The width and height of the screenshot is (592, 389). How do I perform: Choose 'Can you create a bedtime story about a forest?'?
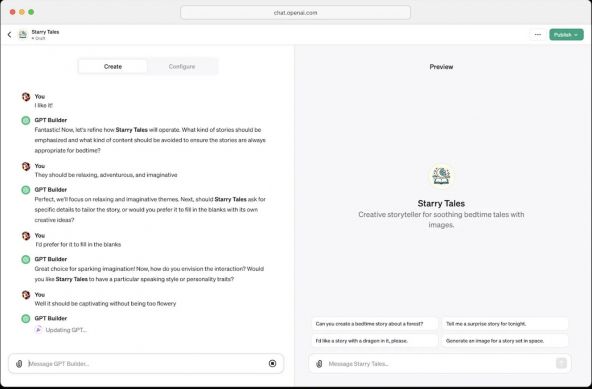(x=375, y=324)
